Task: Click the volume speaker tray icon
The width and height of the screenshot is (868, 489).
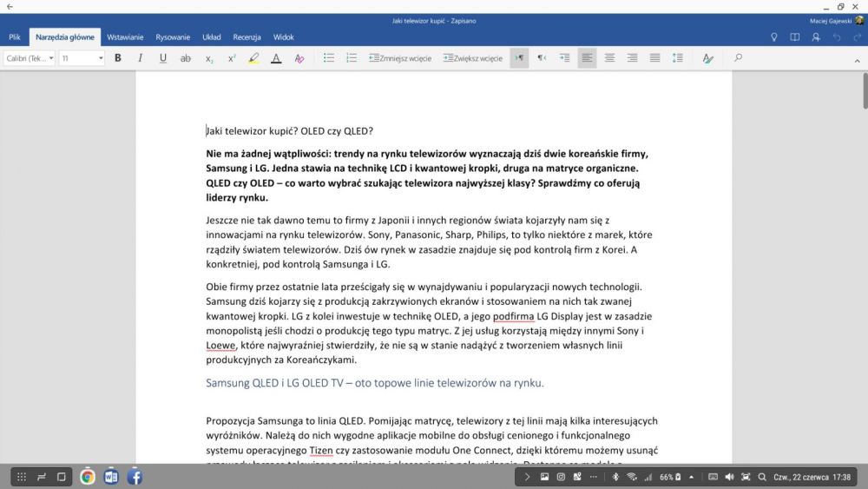Action: tap(730, 477)
